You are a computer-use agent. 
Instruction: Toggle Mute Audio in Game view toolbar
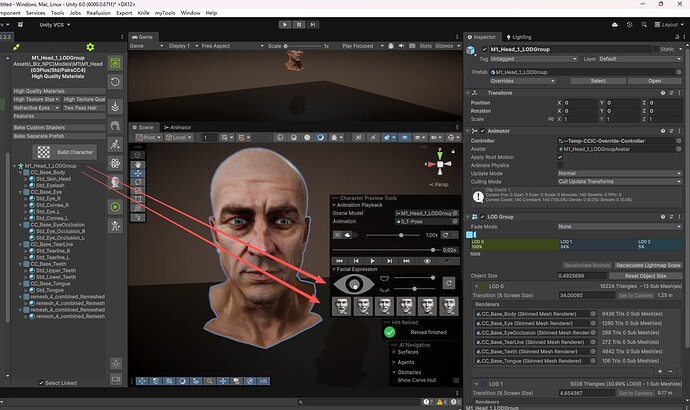(401, 46)
